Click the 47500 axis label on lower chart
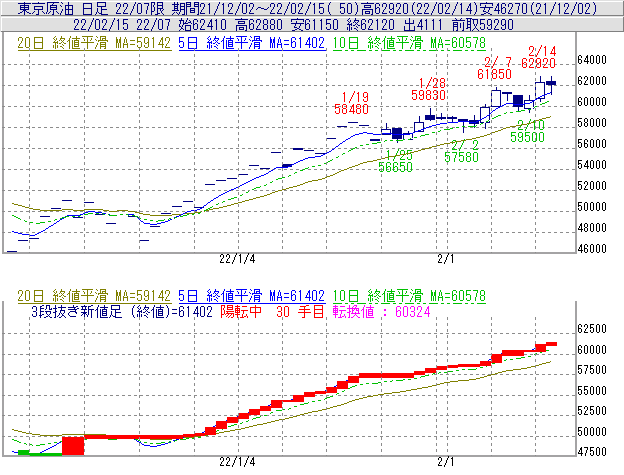This screenshot has width=624, height=475. tap(592, 452)
